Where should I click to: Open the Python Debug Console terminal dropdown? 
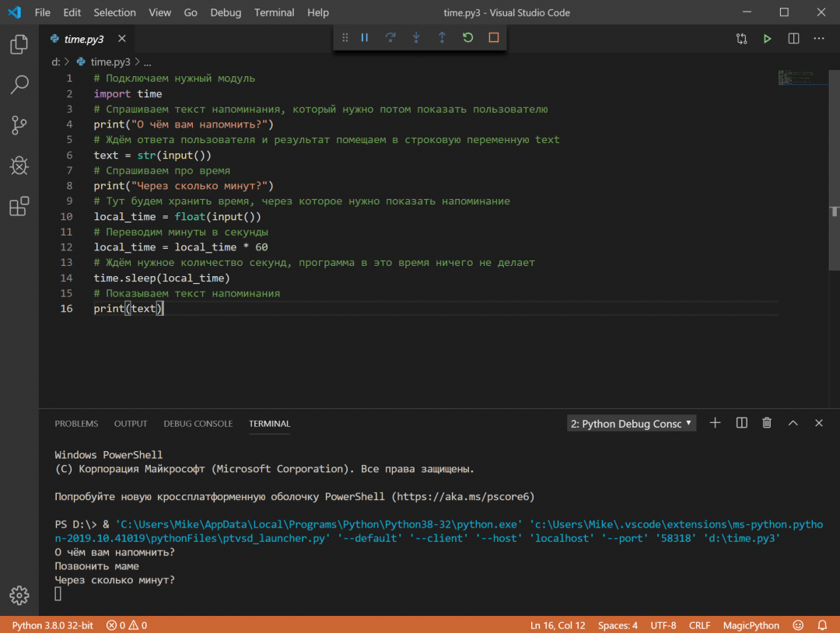click(631, 424)
